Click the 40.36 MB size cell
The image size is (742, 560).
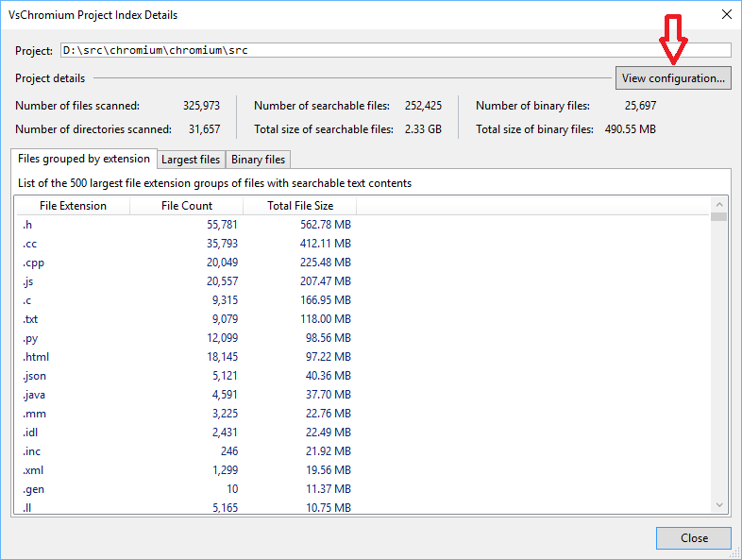point(329,376)
